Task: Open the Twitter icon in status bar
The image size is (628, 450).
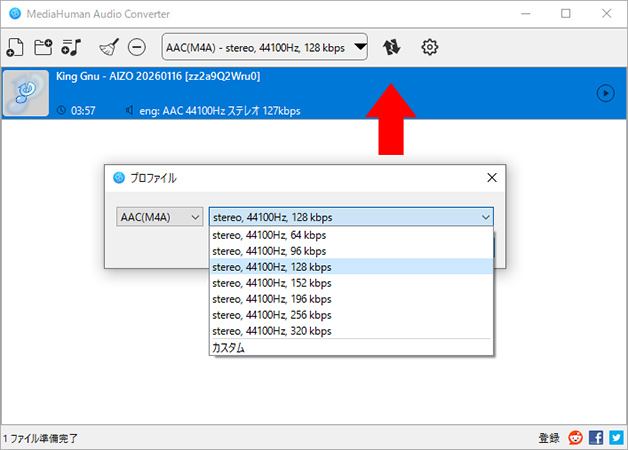Action: (616, 438)
